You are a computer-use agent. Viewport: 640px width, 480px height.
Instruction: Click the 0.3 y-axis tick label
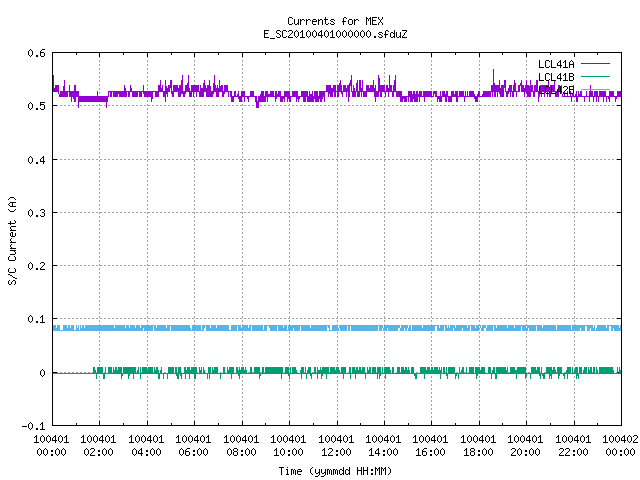click(36, 213)
